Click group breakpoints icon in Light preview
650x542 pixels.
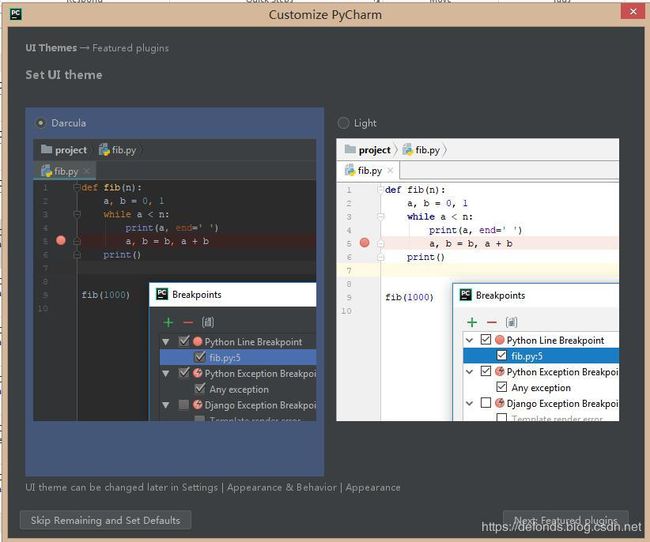[x=512, y=322]
